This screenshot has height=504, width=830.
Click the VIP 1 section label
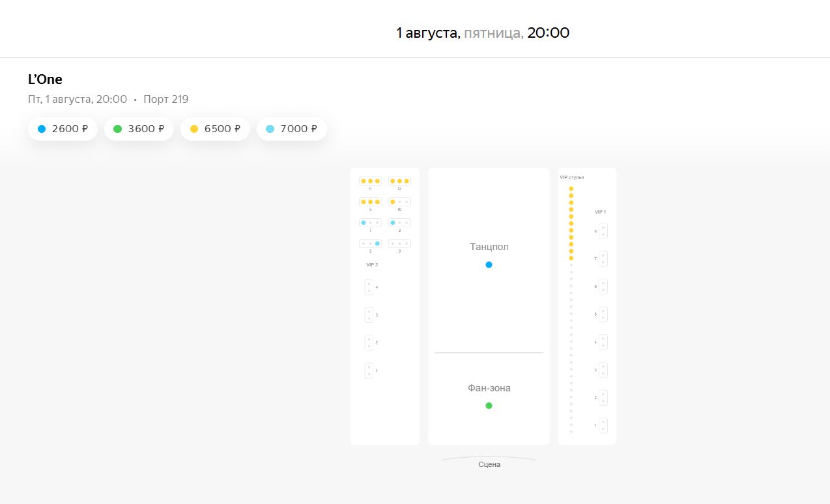[600, 212]
